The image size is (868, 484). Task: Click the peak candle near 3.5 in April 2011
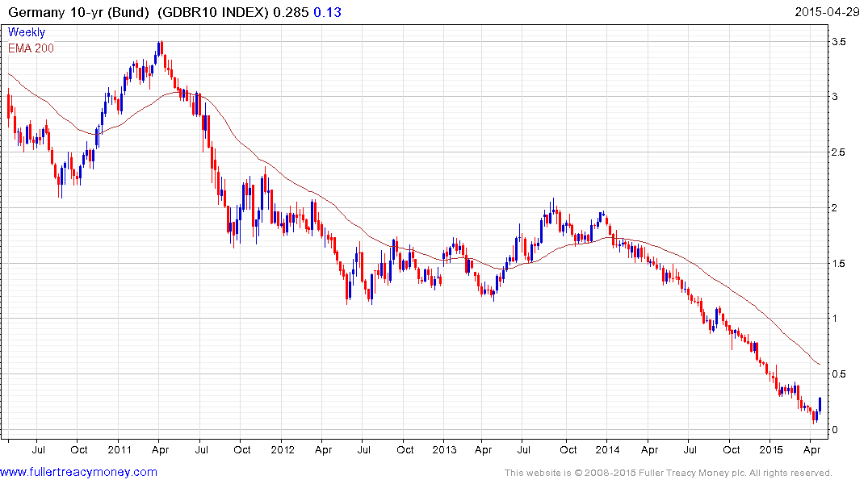[161, 48]
